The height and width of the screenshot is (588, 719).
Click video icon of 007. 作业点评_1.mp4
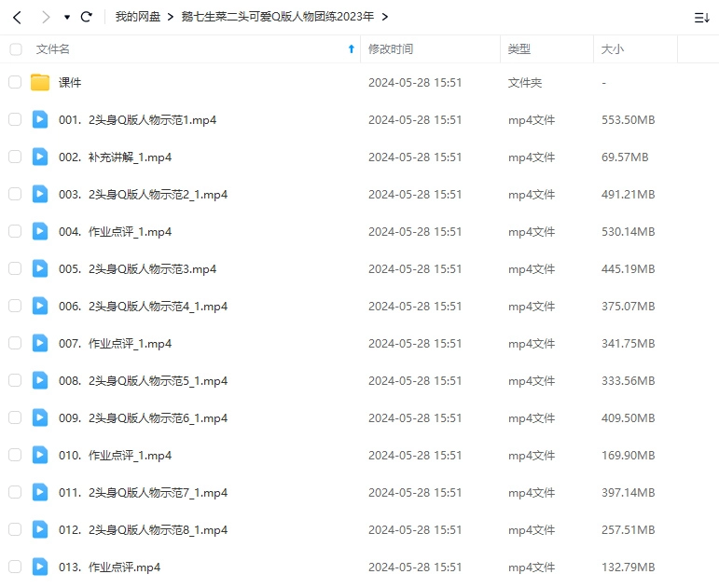click(40, 343)
